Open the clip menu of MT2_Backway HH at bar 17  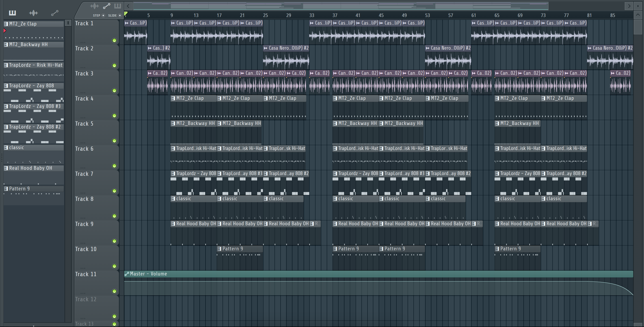(219, 123)
